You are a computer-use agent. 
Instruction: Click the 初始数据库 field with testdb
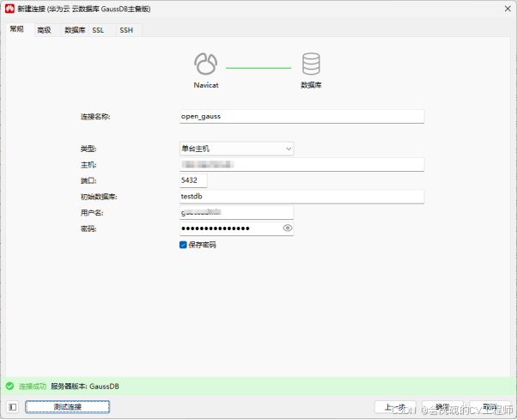click(301, 197)
